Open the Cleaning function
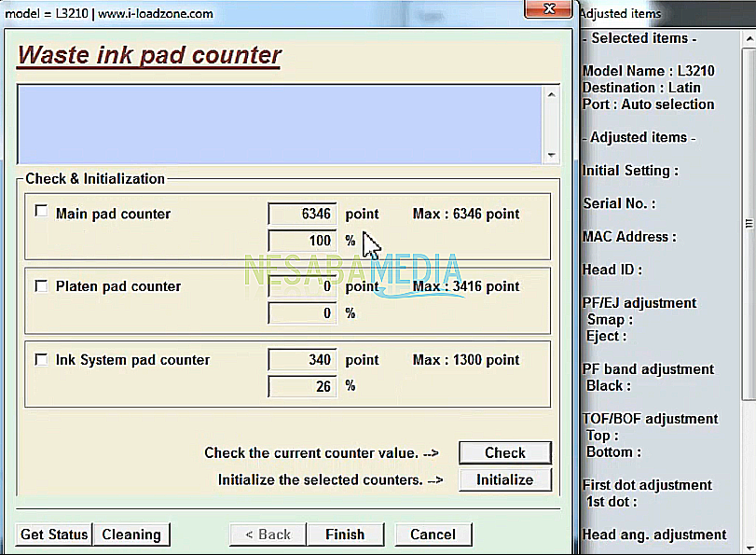 pos(131,534)
